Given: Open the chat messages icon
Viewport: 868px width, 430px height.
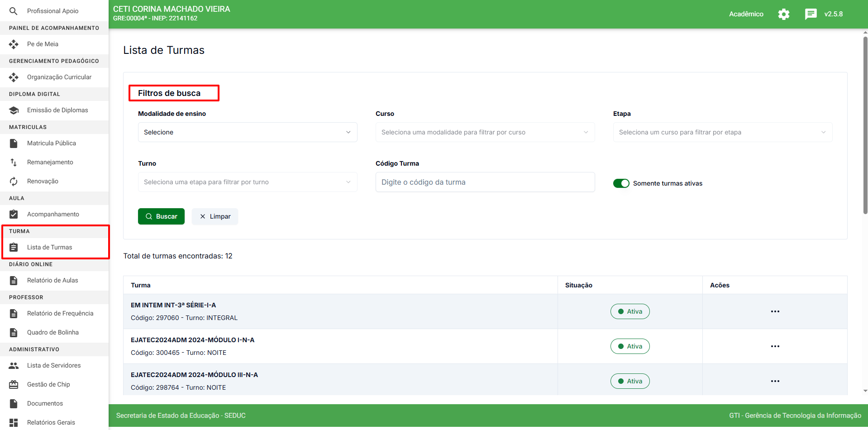Looking at the screenshot, I should (x=811, y=14).
